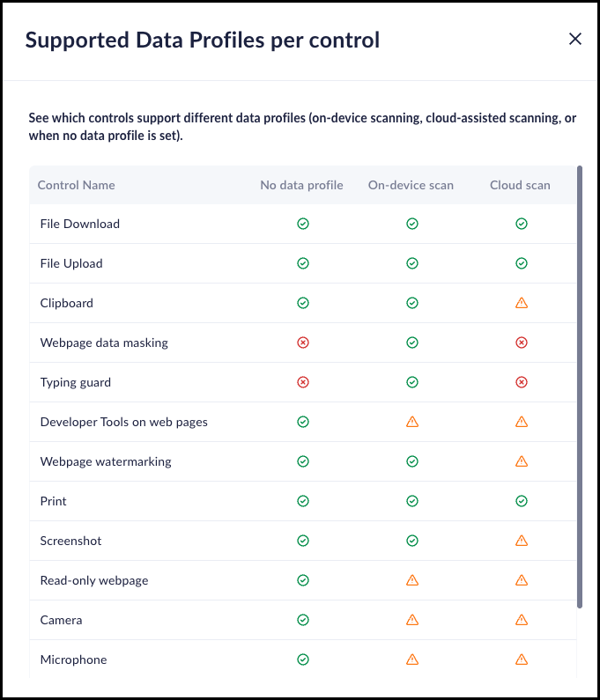This screenshot has width=600, height=700.
Task: Click Webpage watermarking cloud scan warning icon
Action: 521,461
